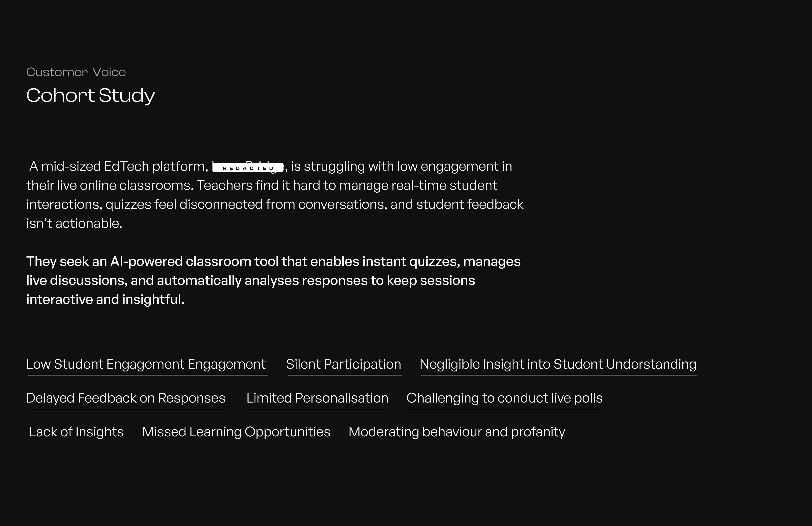The width and height of the screenshot is (812, 526).
Task: Select the Lack of Insights tag
Action: click(76, 432)
